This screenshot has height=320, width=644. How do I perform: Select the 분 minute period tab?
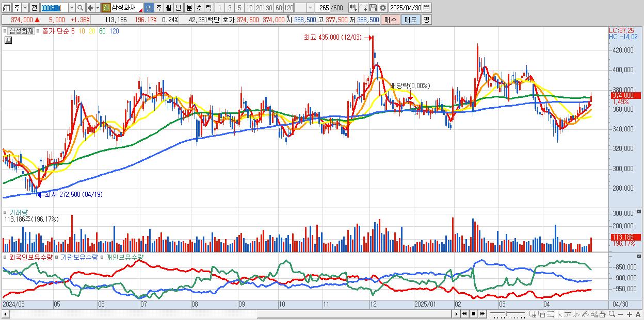(189, 8)
